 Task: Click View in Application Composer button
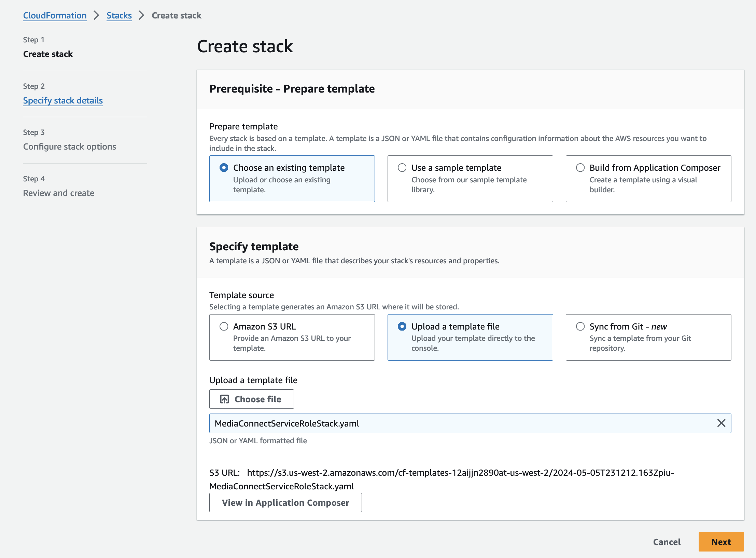(285, 502)
